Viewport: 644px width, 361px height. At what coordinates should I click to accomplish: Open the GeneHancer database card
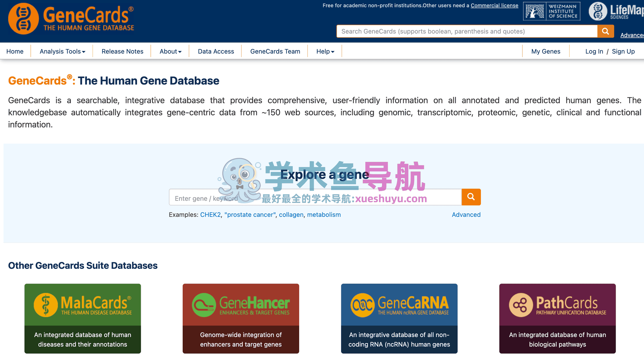[x=241, y=318]
